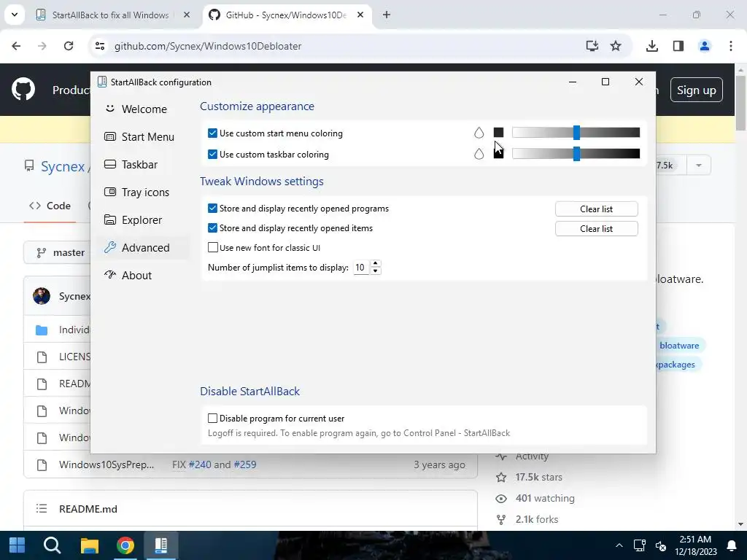Screen dimensions: 747x560
Task: Open Windows taskbar search
Action: 52,545
